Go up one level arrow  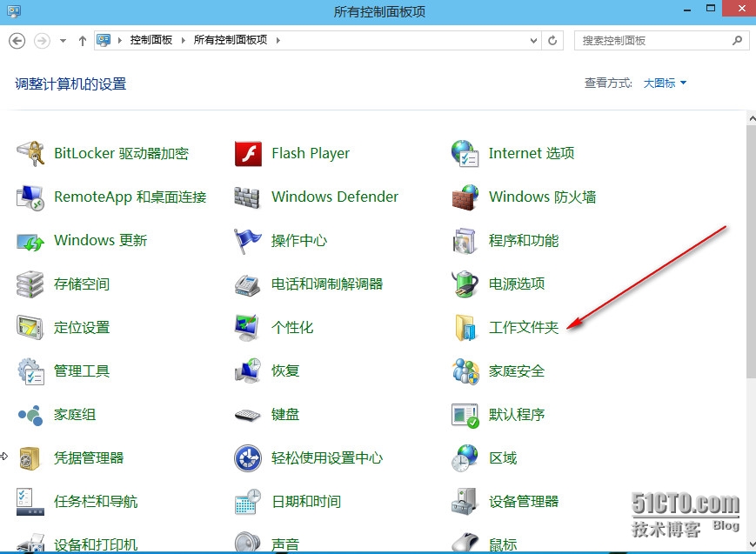[83, 41]
